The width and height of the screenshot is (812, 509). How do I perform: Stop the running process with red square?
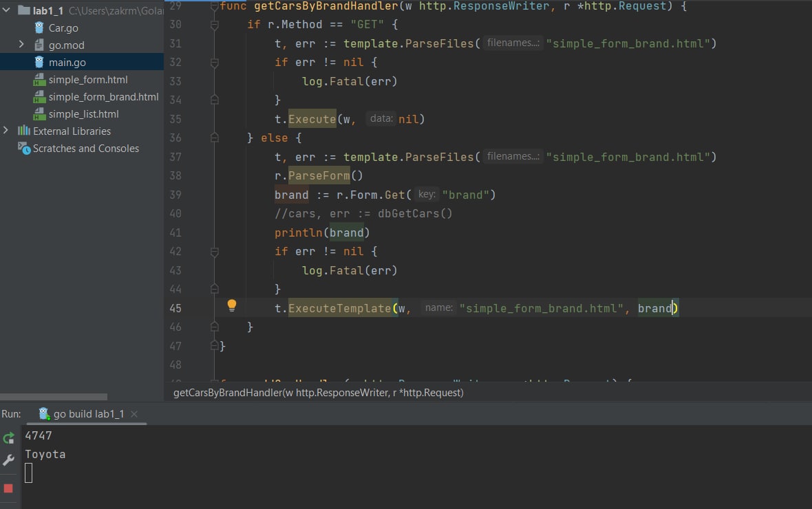[8, 488]
